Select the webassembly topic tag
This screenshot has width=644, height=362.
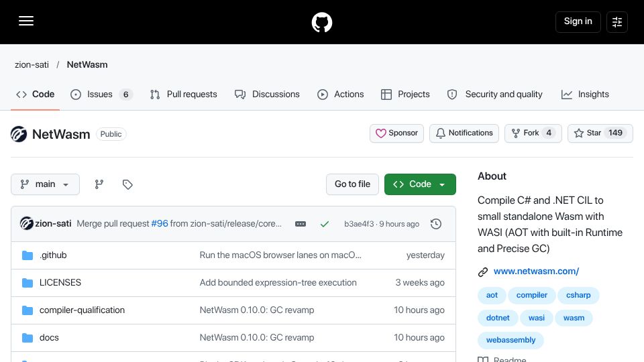(511, 341)
